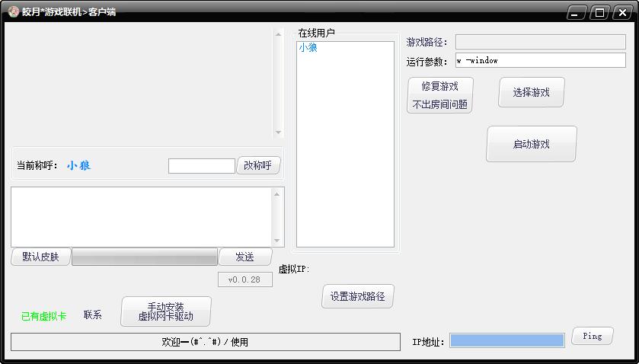
Task: Click the app icon in the title bar
Action: [14, 12]
